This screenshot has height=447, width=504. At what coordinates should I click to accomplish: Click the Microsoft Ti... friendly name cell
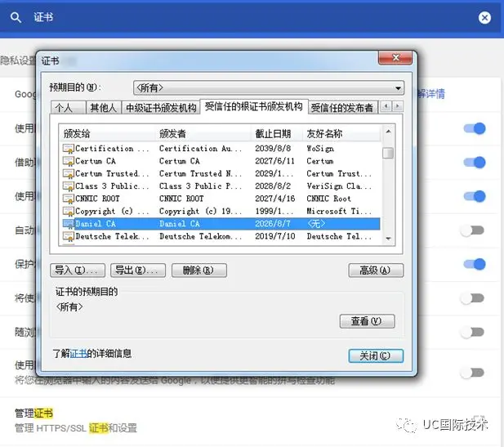point(339,212)
